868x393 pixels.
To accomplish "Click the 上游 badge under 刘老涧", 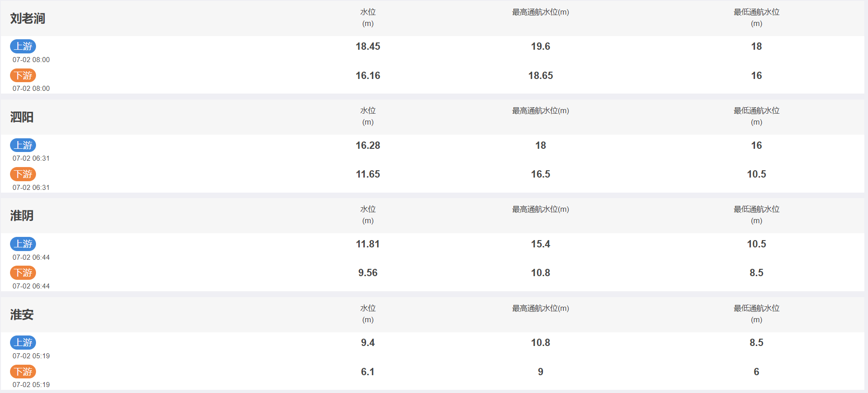I will coord(23,46).
